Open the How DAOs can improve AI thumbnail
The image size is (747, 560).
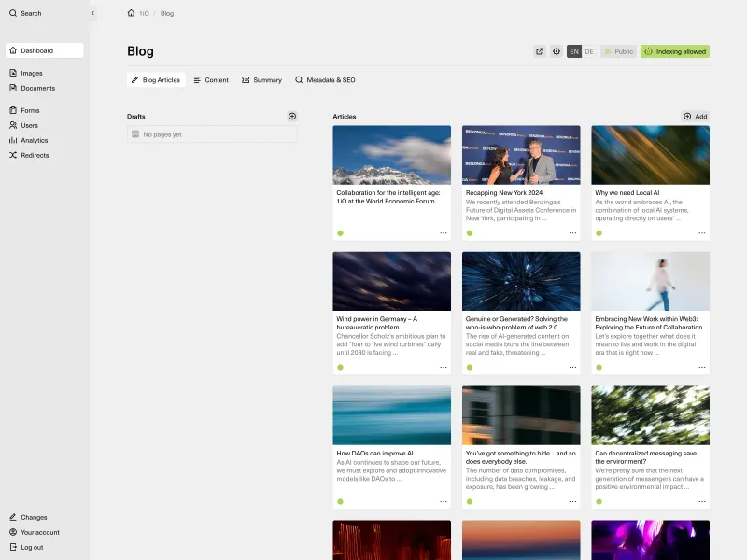click(x=391, y=413)
